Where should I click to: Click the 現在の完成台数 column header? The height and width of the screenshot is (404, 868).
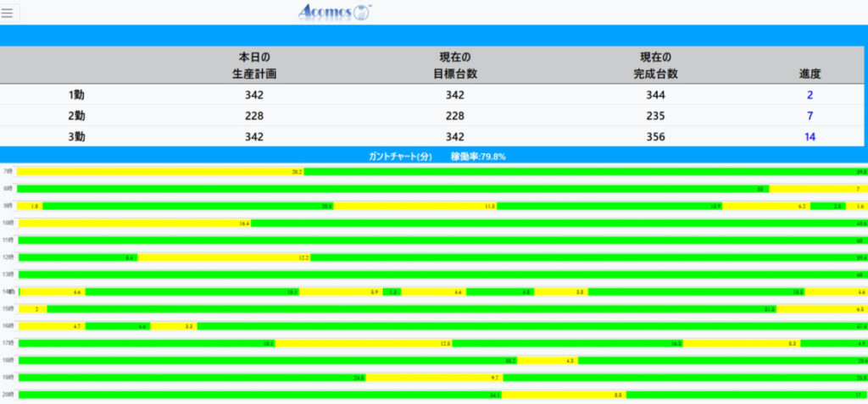coord(655,66)
